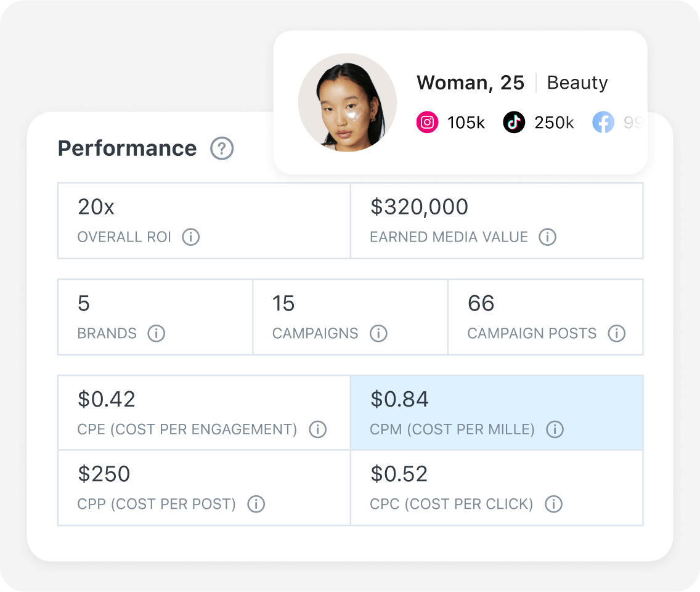700x592 pixels.
Task: Click the Performance section heading
Action: pyautogui.click(x=127, y=148)
